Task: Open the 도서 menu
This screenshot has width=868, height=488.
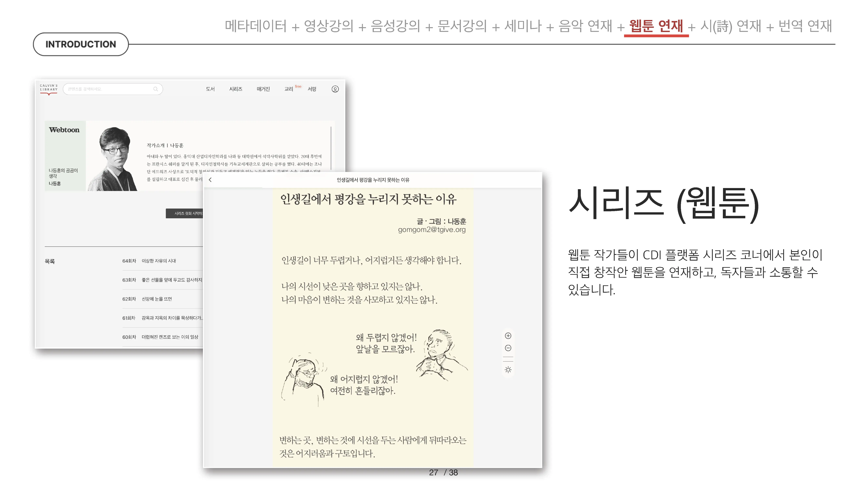Action: point(210,89)
